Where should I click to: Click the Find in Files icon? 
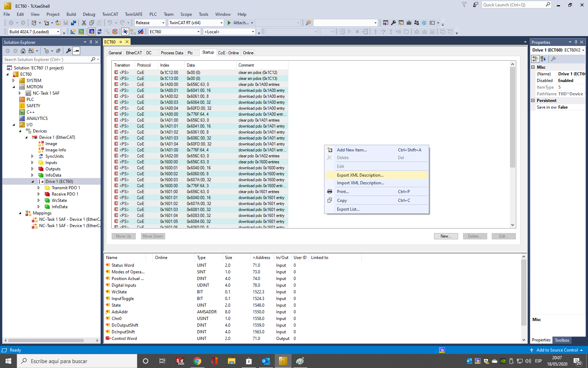pyautogui.click(x=308, y=23)
